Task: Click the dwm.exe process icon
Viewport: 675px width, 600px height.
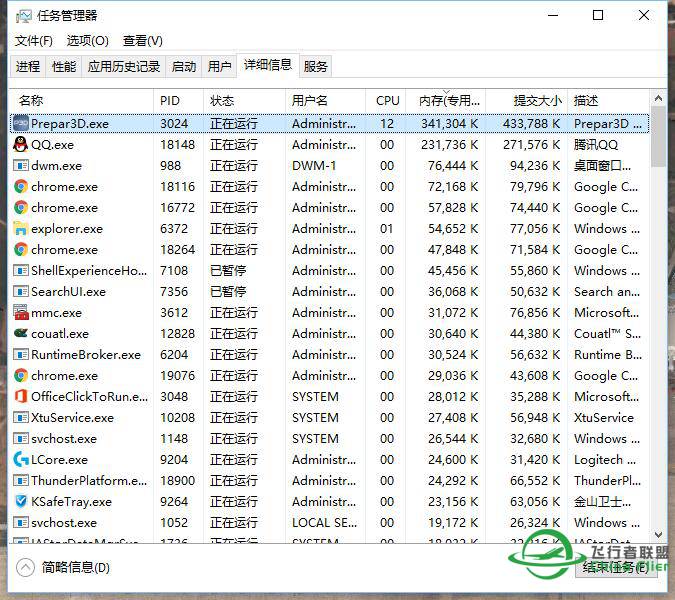Action: [x=21, y=165]
